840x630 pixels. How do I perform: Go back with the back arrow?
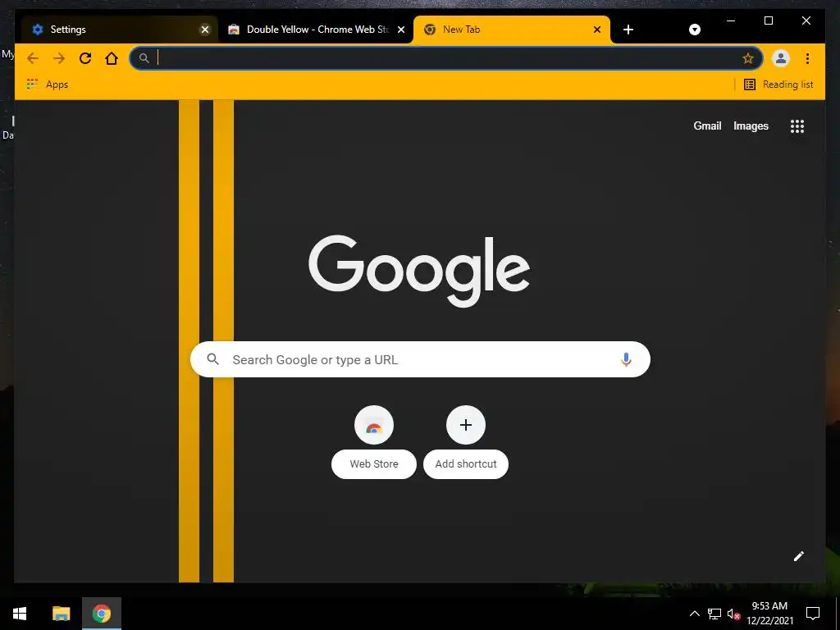click(x=33, y=58)
